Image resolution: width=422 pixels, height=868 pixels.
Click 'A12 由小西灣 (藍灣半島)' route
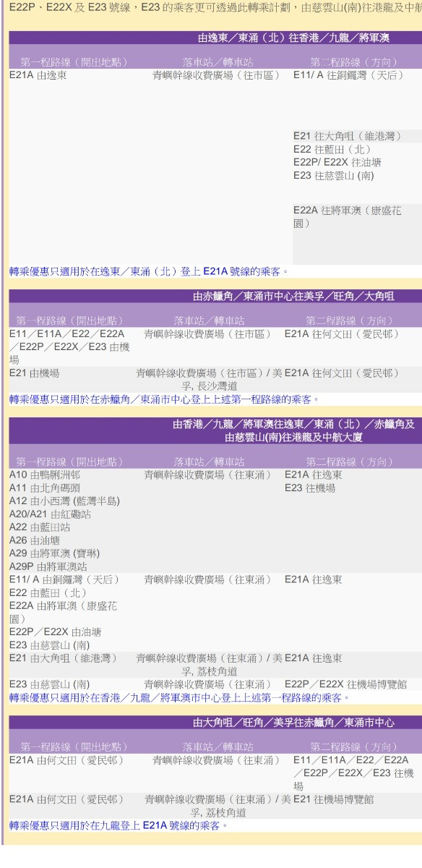pyautogui.click(x=64, y=501)
